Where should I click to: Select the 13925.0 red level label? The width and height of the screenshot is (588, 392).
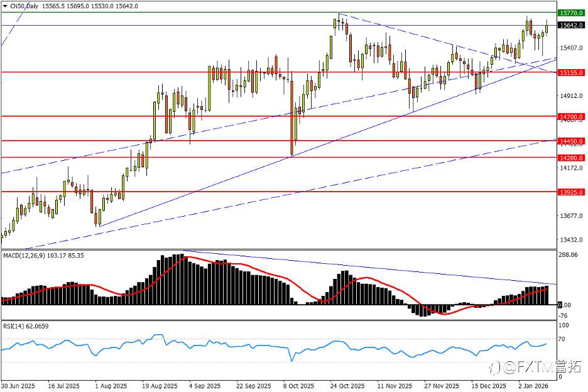click(571, 192)
